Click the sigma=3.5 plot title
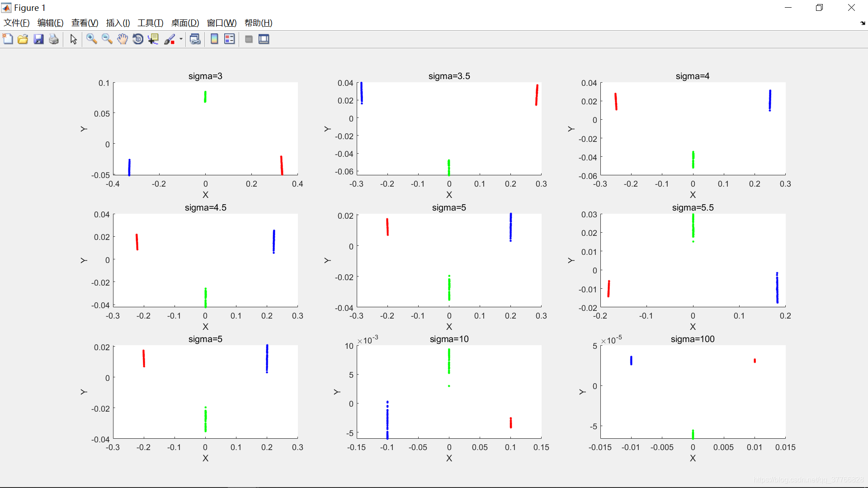The image size is (868, 488). pos(449,76)
